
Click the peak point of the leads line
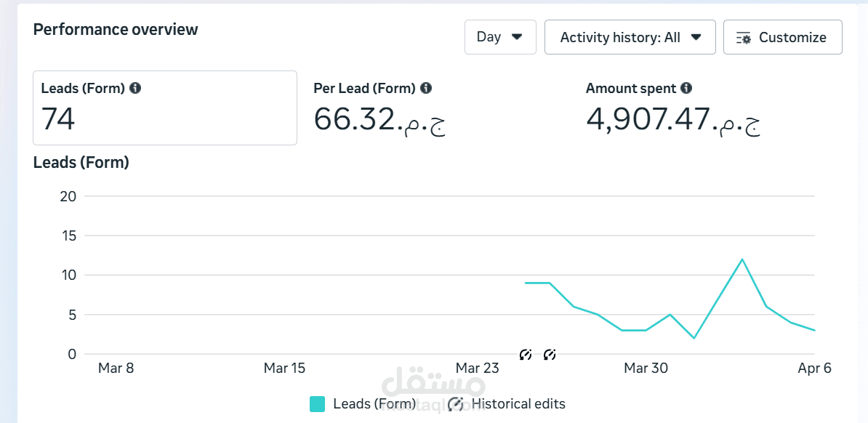pos(742,258)
